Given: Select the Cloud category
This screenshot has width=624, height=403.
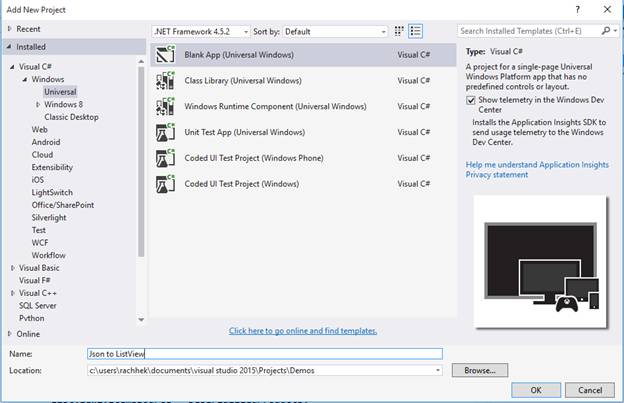Looking at the screenshot, I should [42, 155].
